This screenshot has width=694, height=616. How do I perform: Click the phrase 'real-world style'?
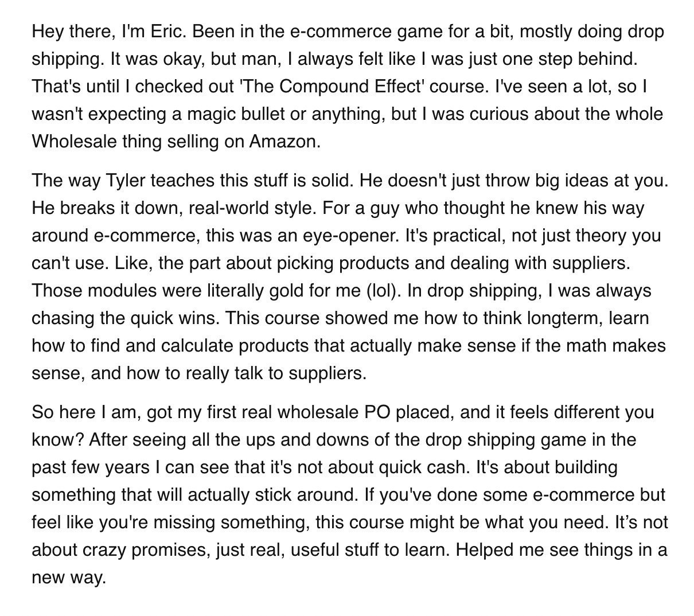251,208
